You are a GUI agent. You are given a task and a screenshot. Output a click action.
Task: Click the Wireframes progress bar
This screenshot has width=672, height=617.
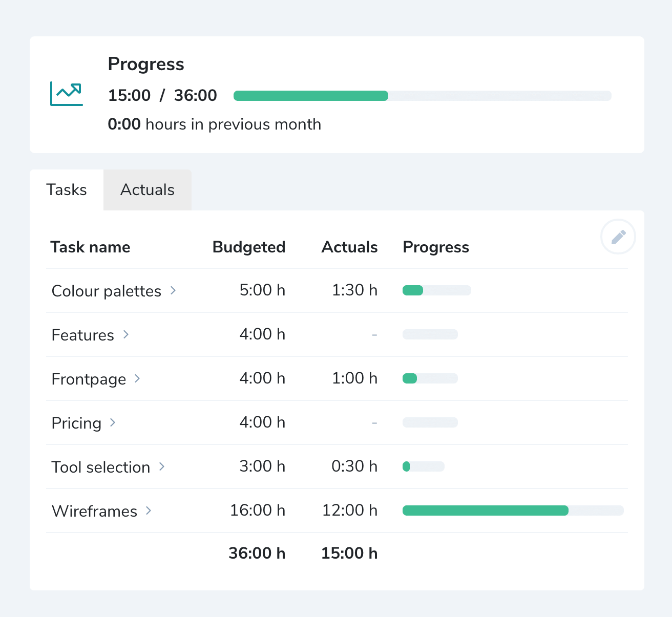(x=512, y=510)
